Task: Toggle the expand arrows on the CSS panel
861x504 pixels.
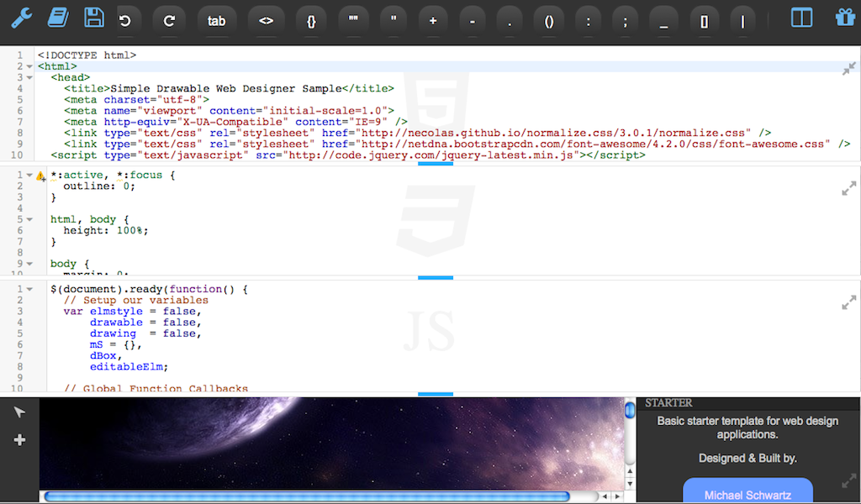Action: pos(849,188)
